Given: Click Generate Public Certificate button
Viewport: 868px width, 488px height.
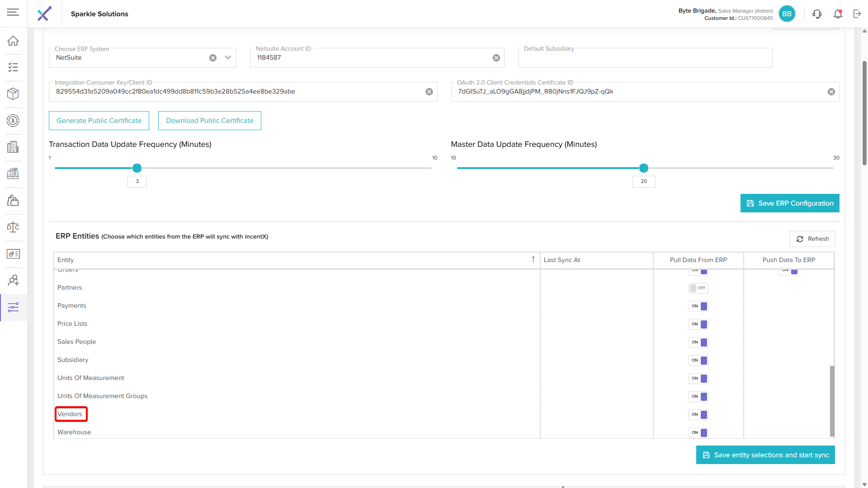Looking at the screenshot, I should (x=99, y=121).
